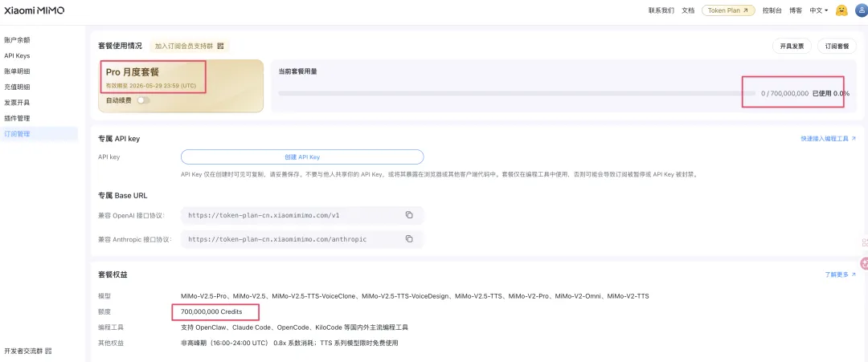Click the yellow mascot icon in header

pyautogui.click(x=842, y=10)
